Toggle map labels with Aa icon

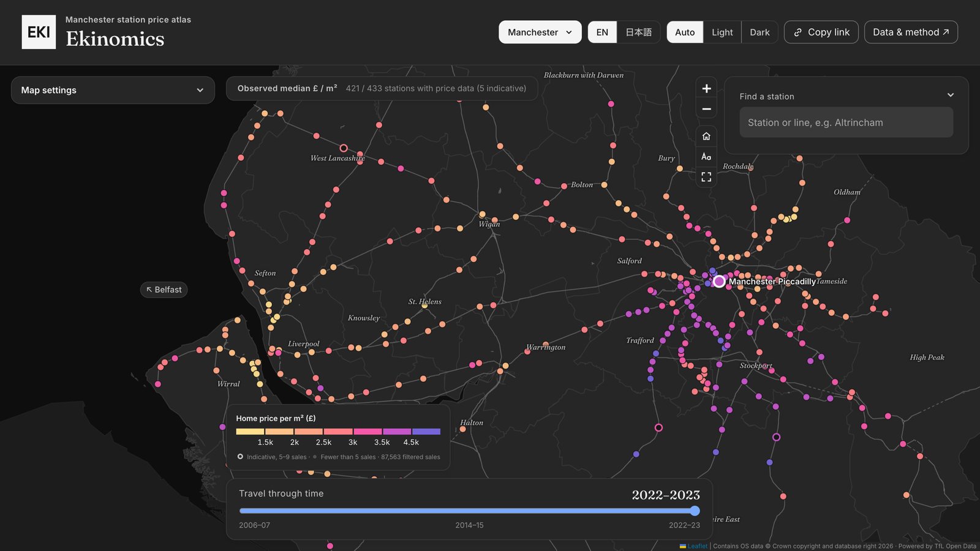coord(706,157)
